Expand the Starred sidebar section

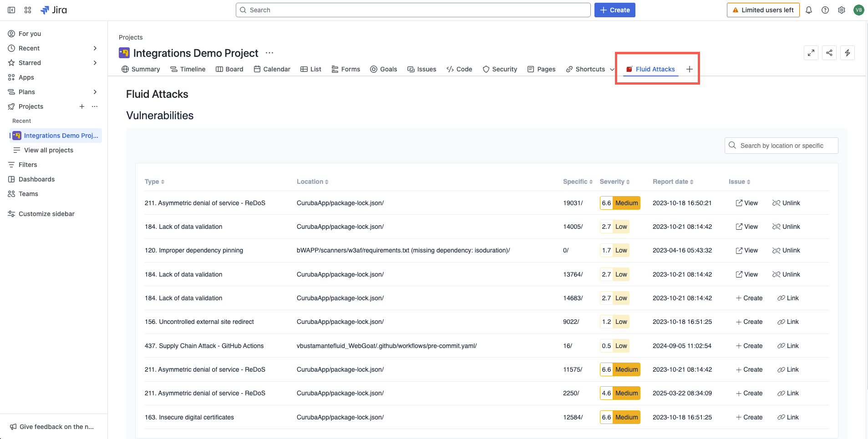(95, 63)
